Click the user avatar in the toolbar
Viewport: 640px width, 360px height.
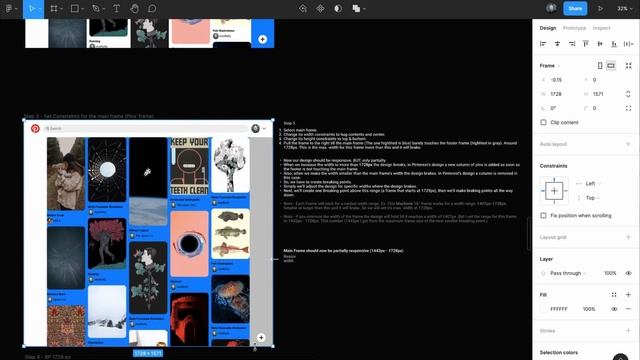pos(551,8)
